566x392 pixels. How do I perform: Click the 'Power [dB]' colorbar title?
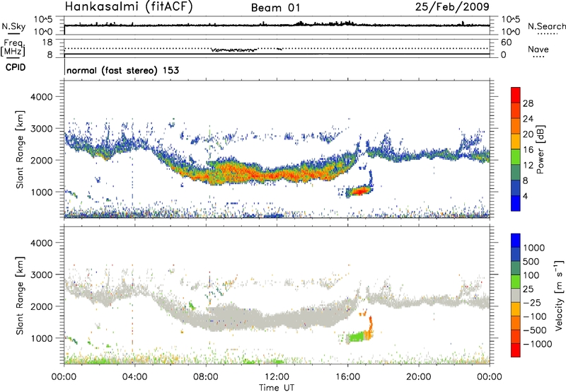pos(540,149)
